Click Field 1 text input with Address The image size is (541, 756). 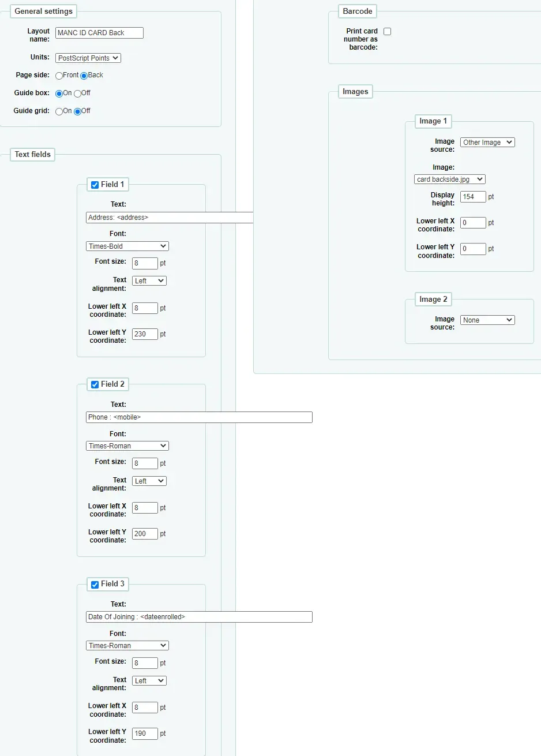(x=170, y=218)
